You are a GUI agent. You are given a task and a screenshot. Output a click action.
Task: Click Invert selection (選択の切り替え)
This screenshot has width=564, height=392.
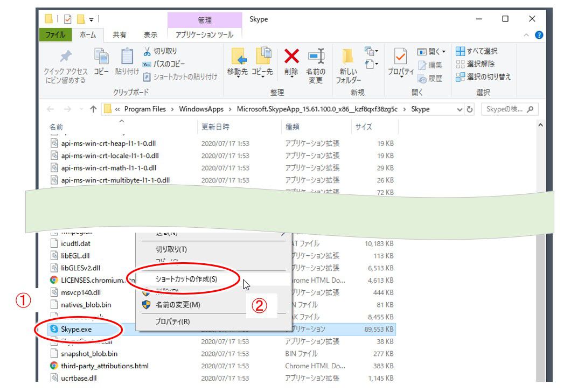point(483,76)
